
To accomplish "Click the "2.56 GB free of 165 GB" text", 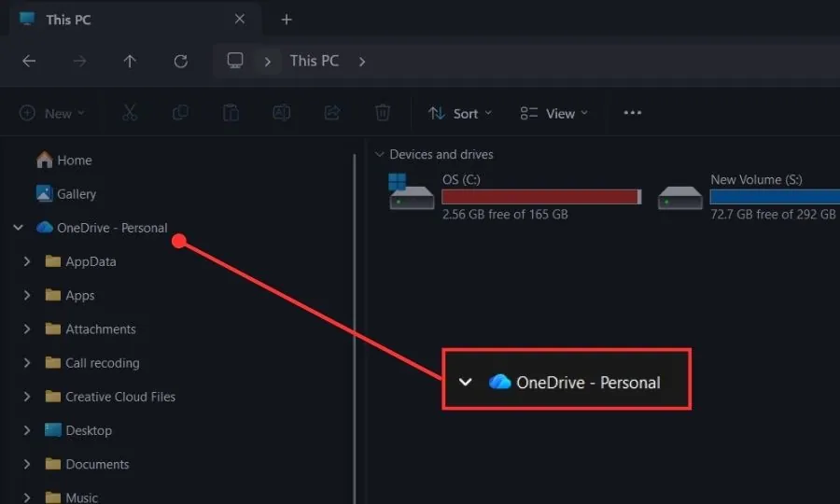I will point(505,215).
